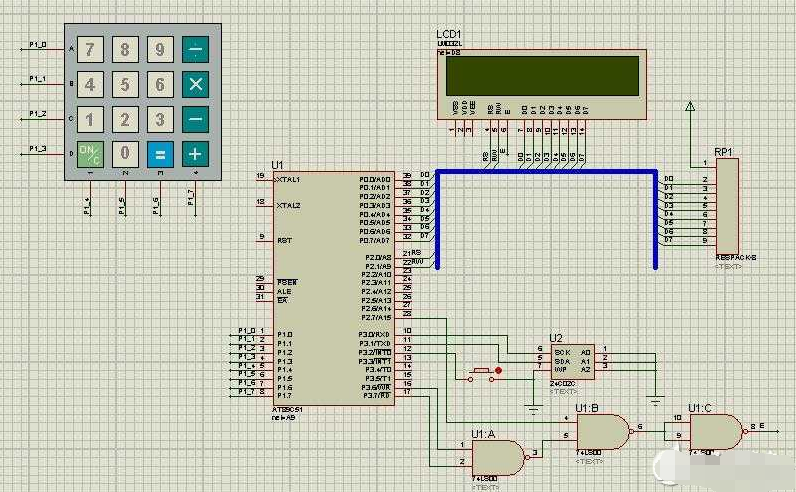The image size is (796, 492).
Task: Click the U1:C reference label
Action: (700, 408)
